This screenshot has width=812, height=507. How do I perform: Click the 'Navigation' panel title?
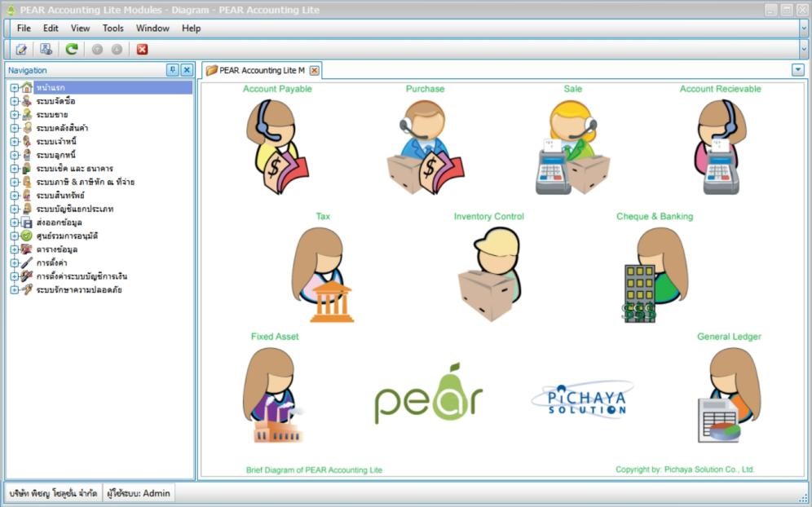28,70
